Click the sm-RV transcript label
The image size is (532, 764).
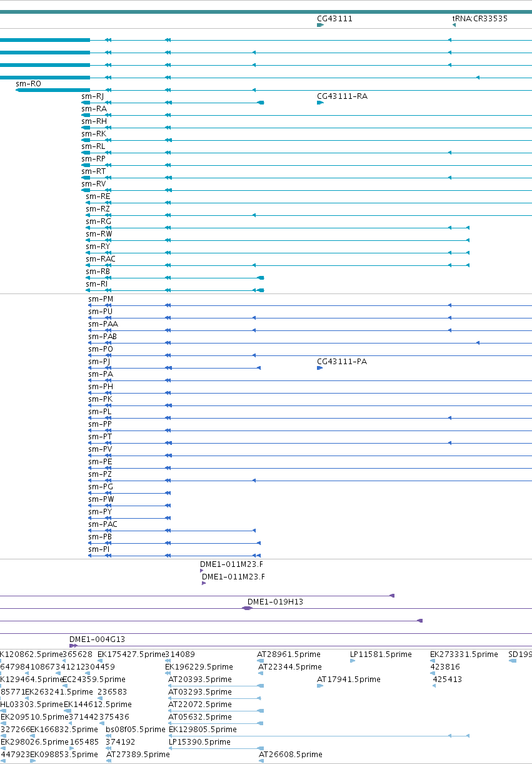pos(94,184)
